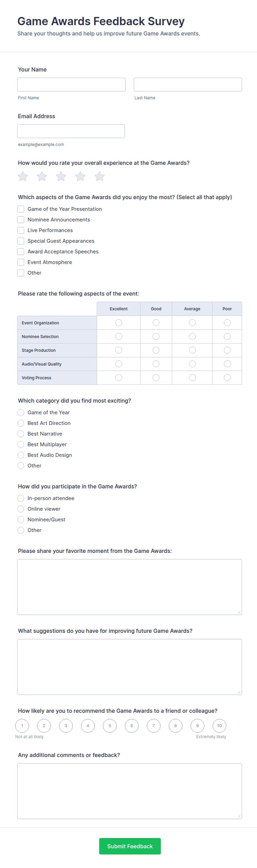Click the second rating star
Image resolution: width=257 pixels, height=868 pixels.
click(x=42, y=176)
